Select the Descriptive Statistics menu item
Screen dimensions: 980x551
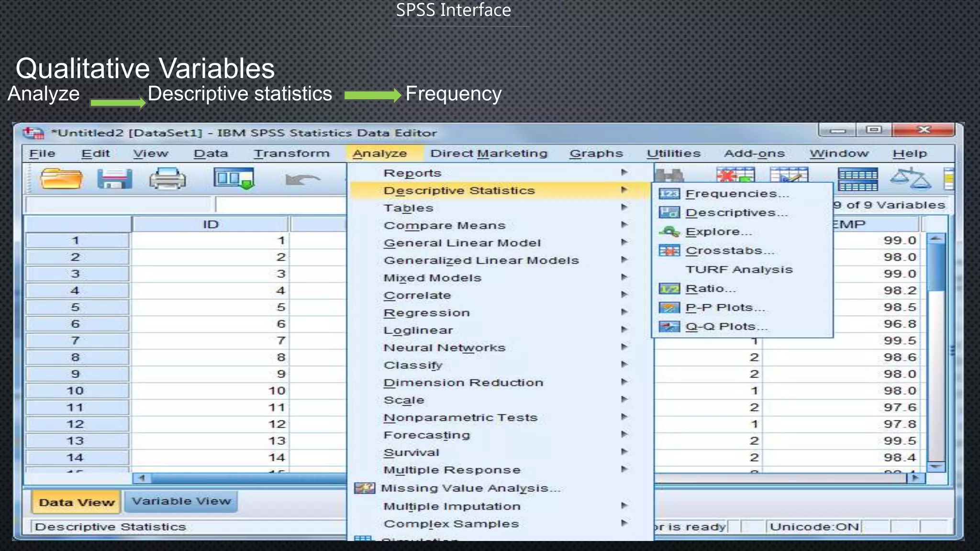501,190
